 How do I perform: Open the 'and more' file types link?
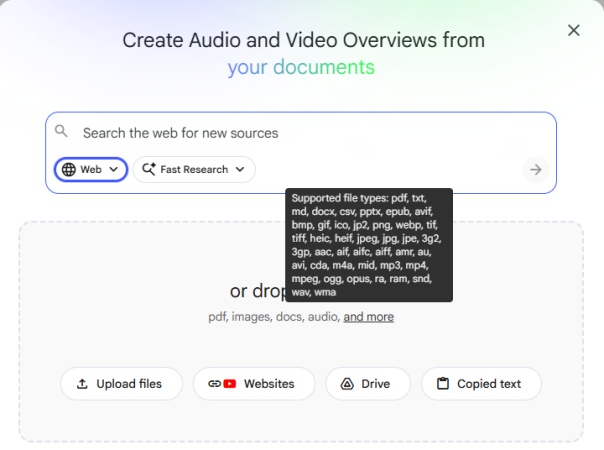(368, 317)
